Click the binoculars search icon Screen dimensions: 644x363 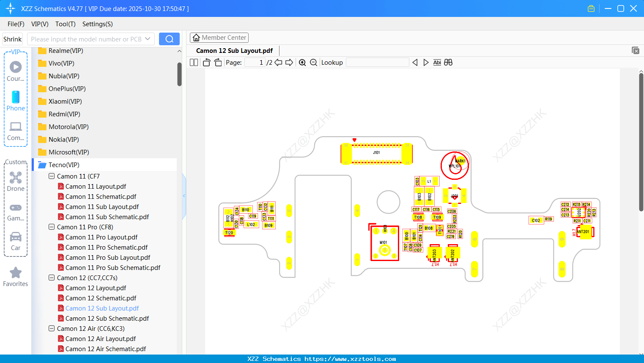click(x=448, y=63)
